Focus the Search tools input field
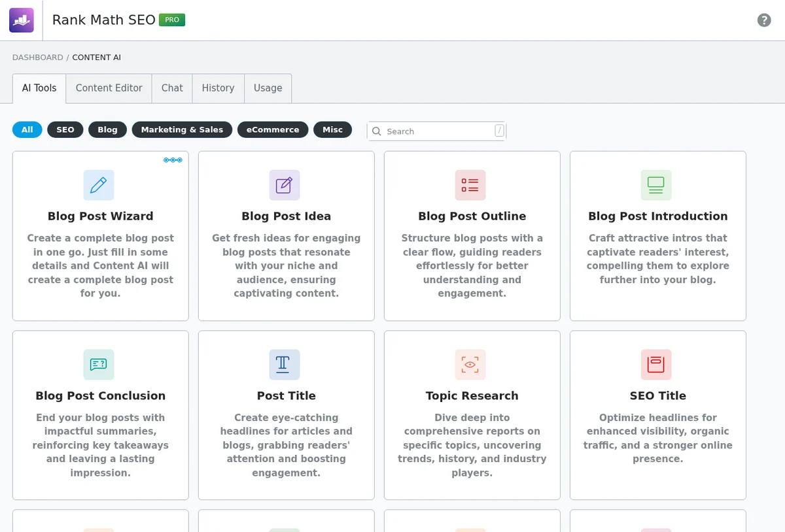The image size is (785, 532). (x=436, y=131)
